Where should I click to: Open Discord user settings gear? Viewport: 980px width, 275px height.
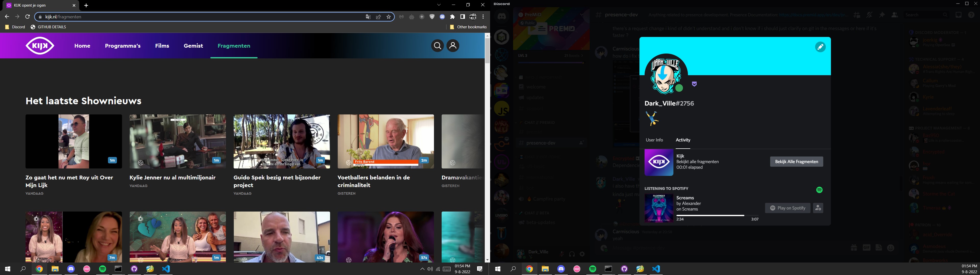pyautogui.click(x=582, y=254)
